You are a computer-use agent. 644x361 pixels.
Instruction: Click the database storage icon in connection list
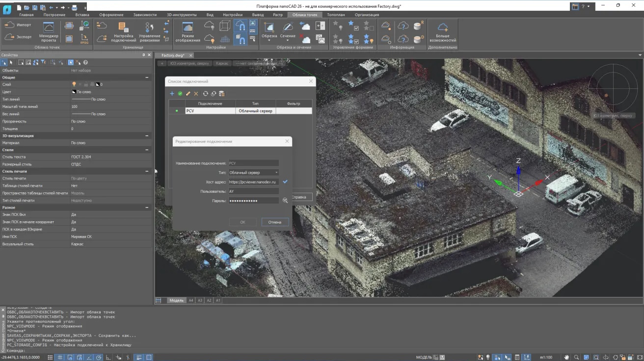[221, 94]
